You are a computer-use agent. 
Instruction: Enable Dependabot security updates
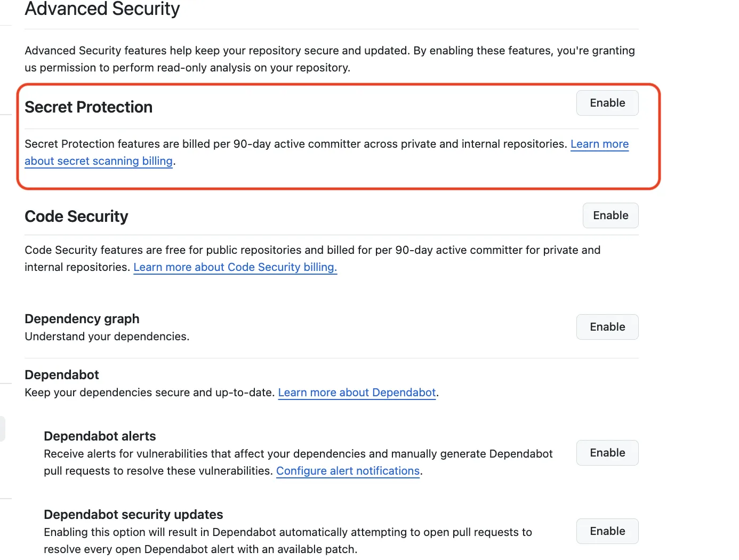coord(607,531)
